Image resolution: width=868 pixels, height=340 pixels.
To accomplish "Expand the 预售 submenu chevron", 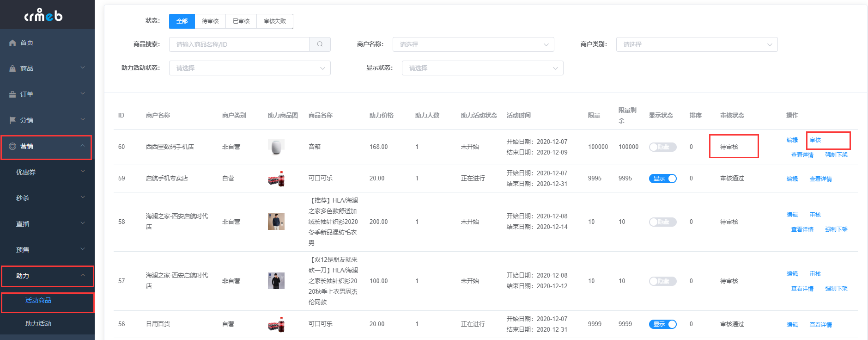I will [x=83, y=249].
